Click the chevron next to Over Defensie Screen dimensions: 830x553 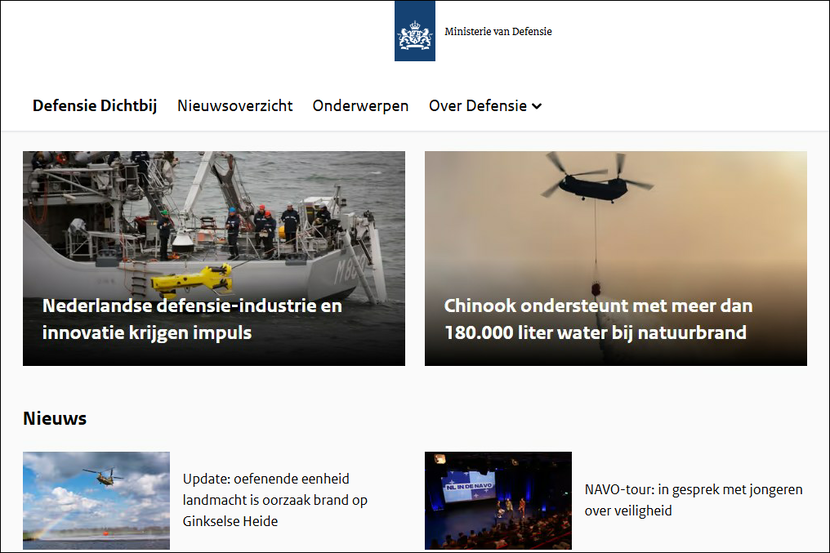point(537,107)
